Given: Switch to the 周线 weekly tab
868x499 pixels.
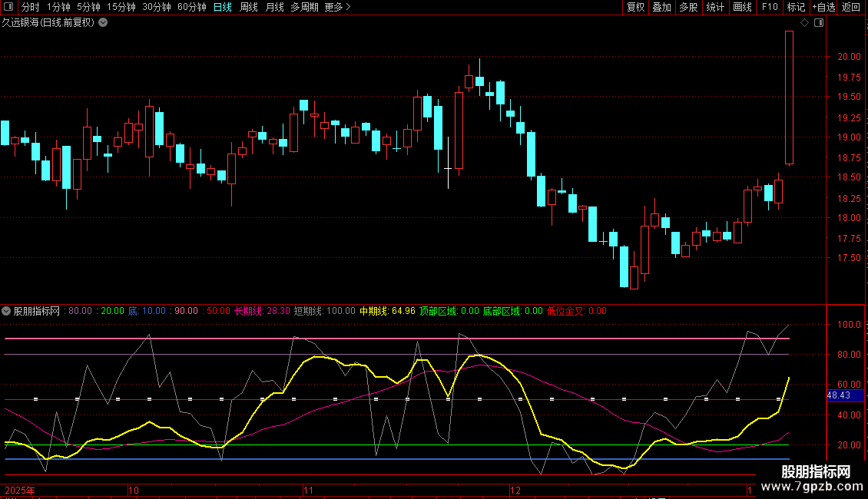Looking at the screenshot, I should tap(249, 7).
